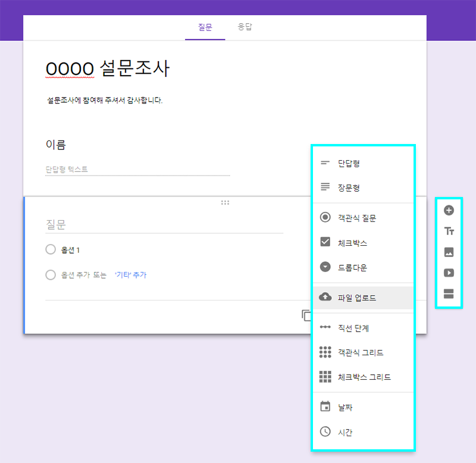Image resolution: width=476 pixels, height=463 pixels.
Task: Click the 이름 question title
Action: 55,145
